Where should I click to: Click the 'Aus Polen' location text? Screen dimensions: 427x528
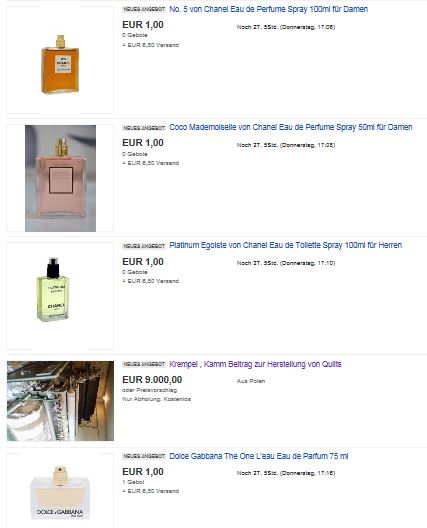click(x=251, y=381)
